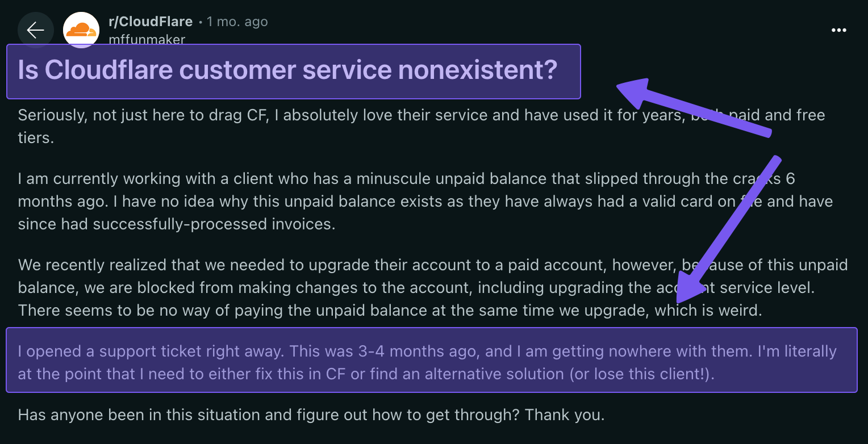The image size is (868, 444).
Task: Visit the r/CloudFlare subreddit link
Action: tap(151, 22)
